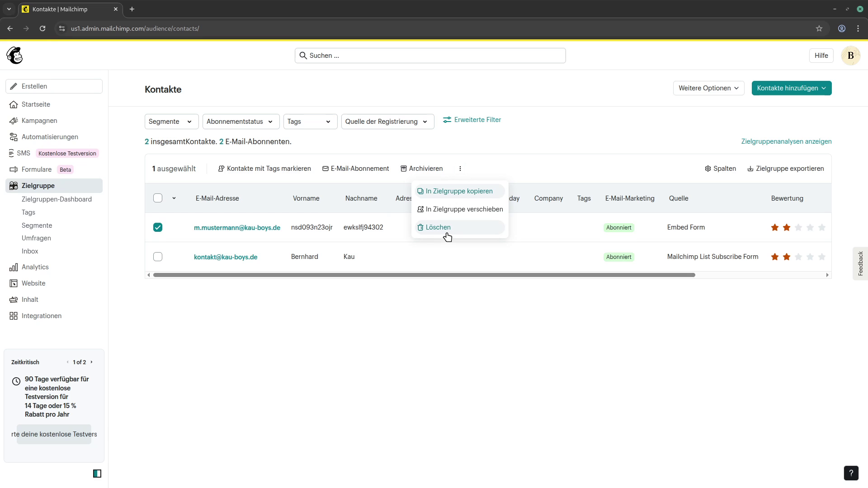868x488 pixels.
Task: Open contact m.mustermann@kau-boys.de
Action: pyautogui.click(x=237, y=228)
